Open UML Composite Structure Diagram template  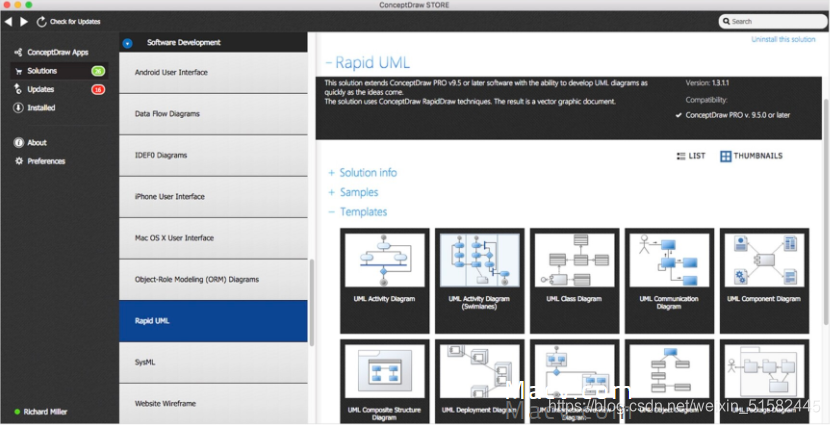[x=385, y=382]
